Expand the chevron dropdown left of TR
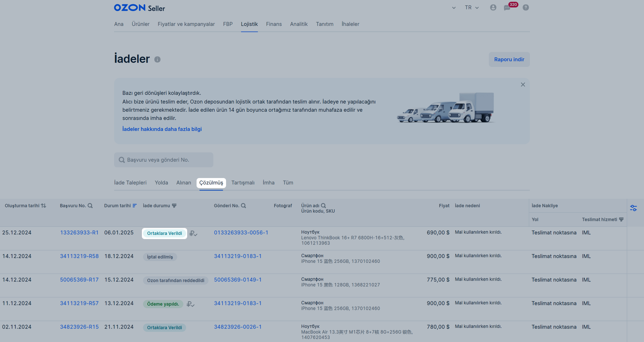Viewport: 644px width, 342px height. [454, 8]
